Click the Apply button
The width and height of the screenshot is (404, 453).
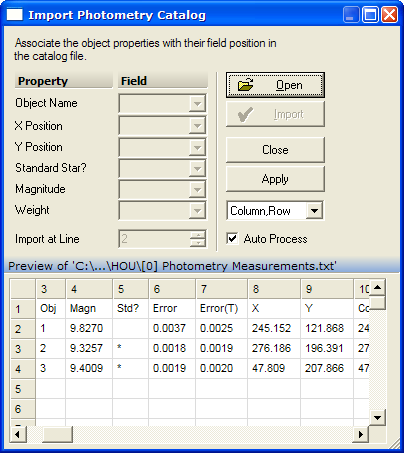275,179
